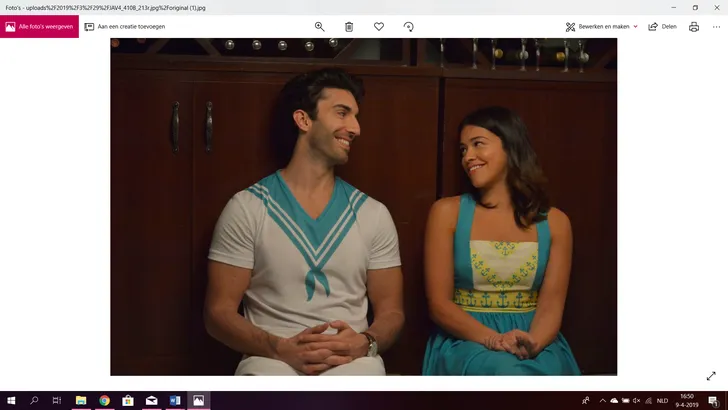The width and height of the screenshot is (728, 410).
Task: Check battery status tray icon
Action: (626, 400)
